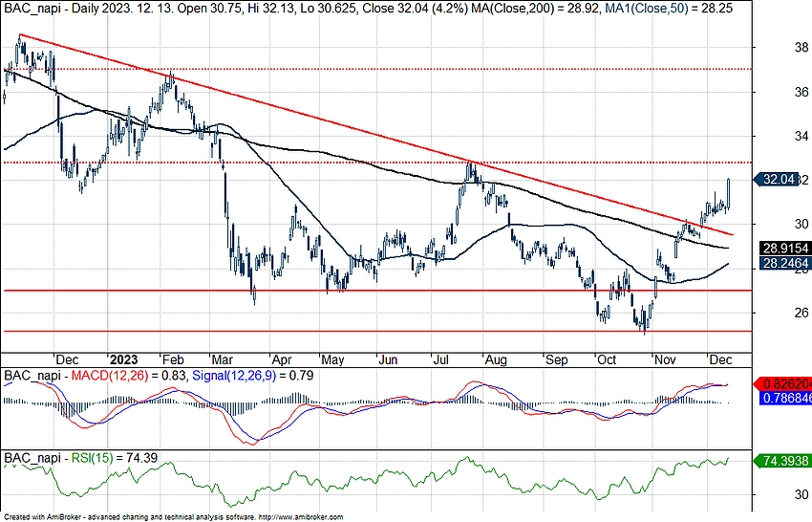Click the 'Feb' month label
This screenshot has height=522, width=812.
173,360
